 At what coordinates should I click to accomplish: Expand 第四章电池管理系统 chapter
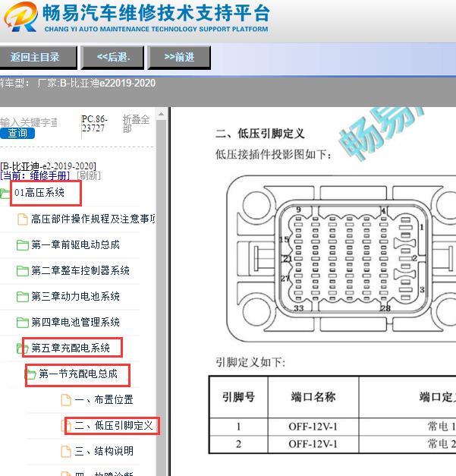76,322
